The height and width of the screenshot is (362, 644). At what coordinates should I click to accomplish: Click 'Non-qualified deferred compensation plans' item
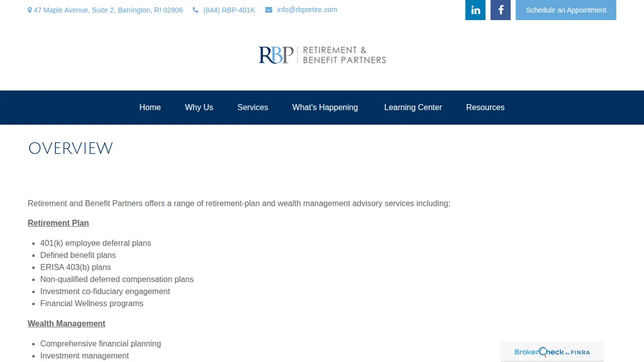(x=117, y=280)
